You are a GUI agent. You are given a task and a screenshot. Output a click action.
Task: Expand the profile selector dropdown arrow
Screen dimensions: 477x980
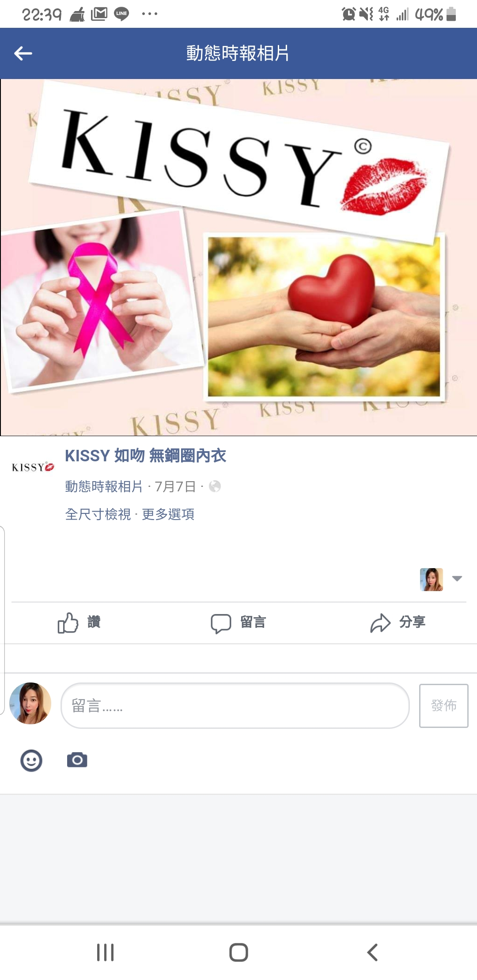(457, 578)
